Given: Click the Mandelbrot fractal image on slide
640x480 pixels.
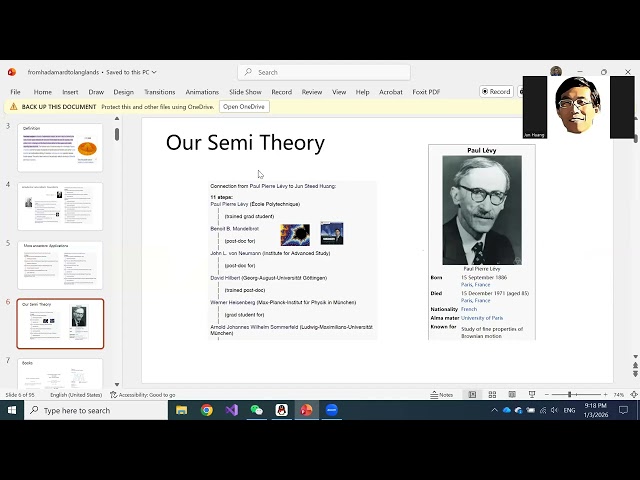Looking at the screenshot, I should tap(295, 235).
